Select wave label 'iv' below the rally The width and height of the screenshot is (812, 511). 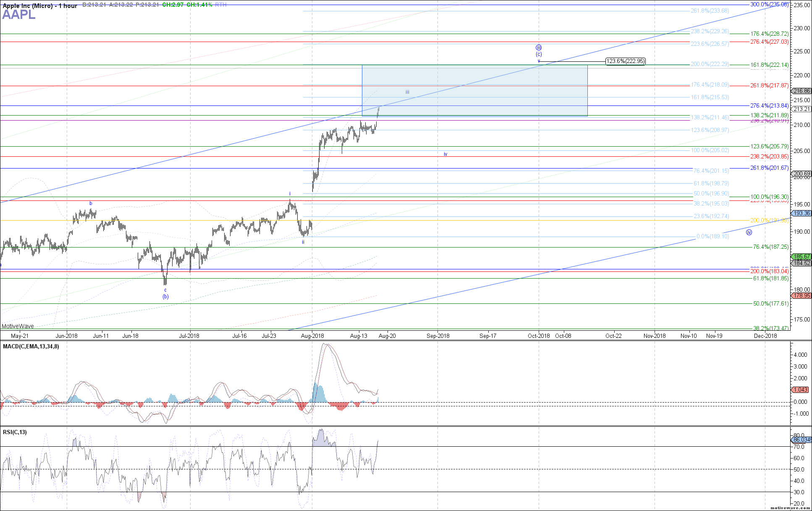445,154
